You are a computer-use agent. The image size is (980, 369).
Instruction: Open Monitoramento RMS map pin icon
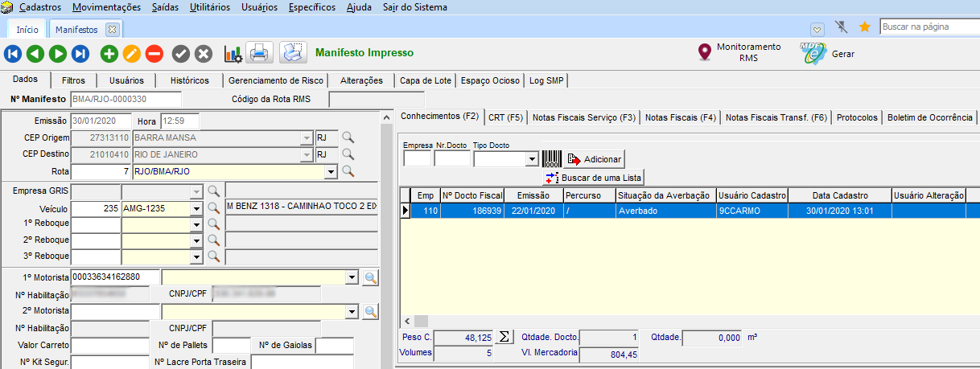[x=705, y=53]
